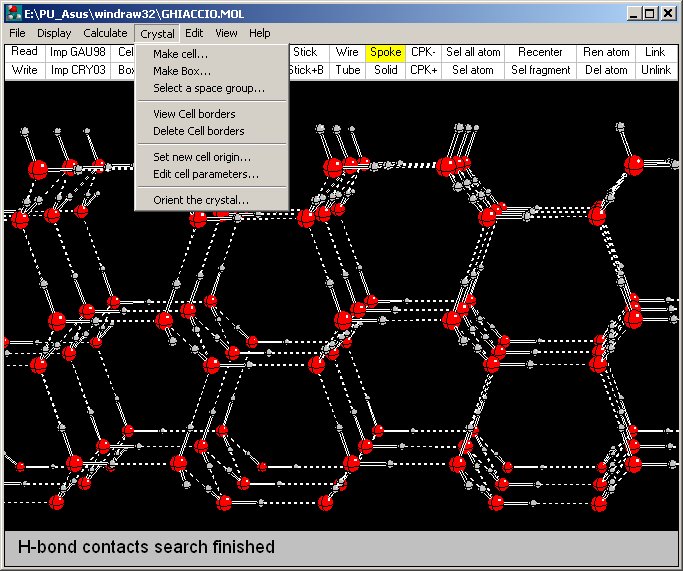
Task: Increase sphere size with CPK+
Action: pyautogui.click(x=423, y=70)
